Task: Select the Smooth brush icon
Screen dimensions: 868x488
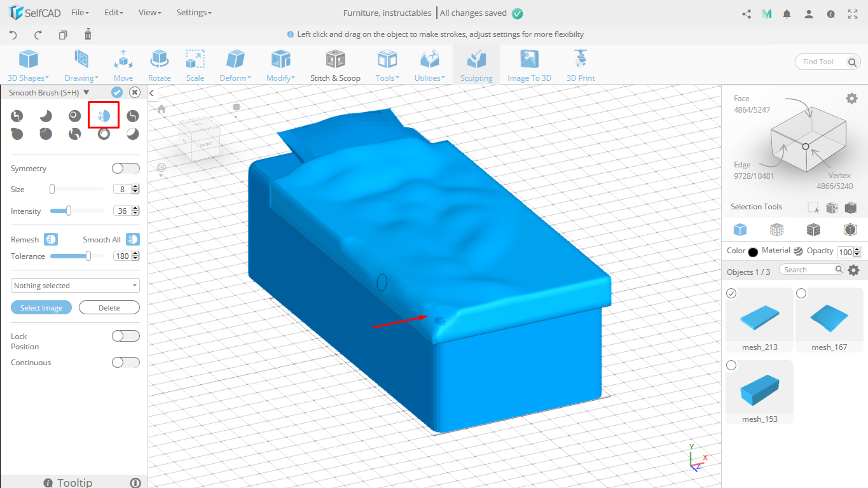Action: [104, 116]
